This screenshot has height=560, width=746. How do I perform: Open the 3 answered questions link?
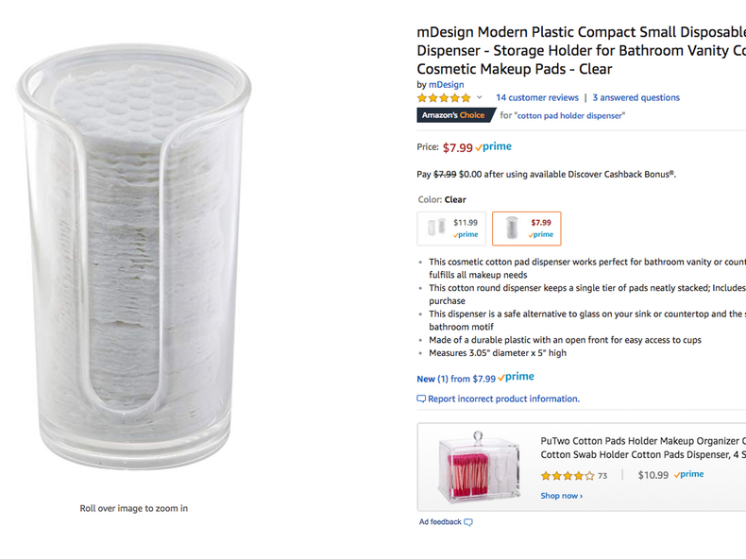[636, 98]
